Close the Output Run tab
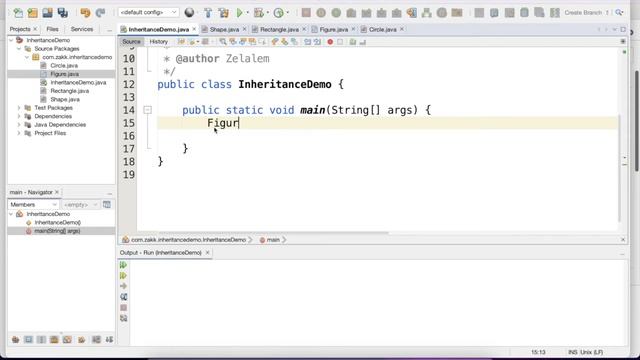 click(207, 253)
